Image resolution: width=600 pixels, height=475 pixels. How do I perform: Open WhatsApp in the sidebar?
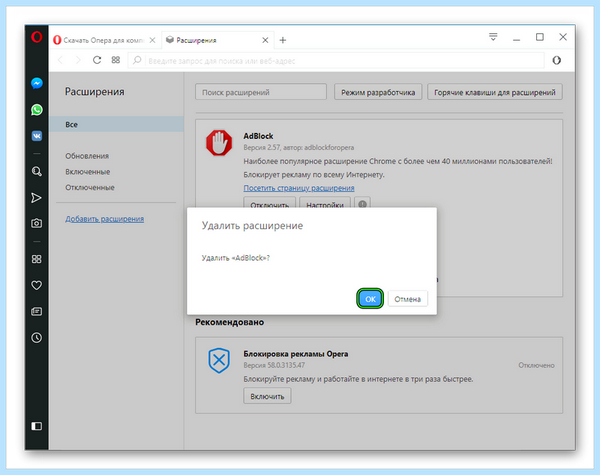pyautogui.click(x=37, y=110)
